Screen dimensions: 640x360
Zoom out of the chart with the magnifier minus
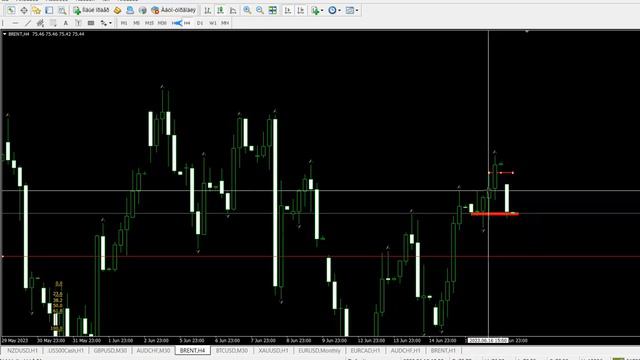[x=260, y=10]
